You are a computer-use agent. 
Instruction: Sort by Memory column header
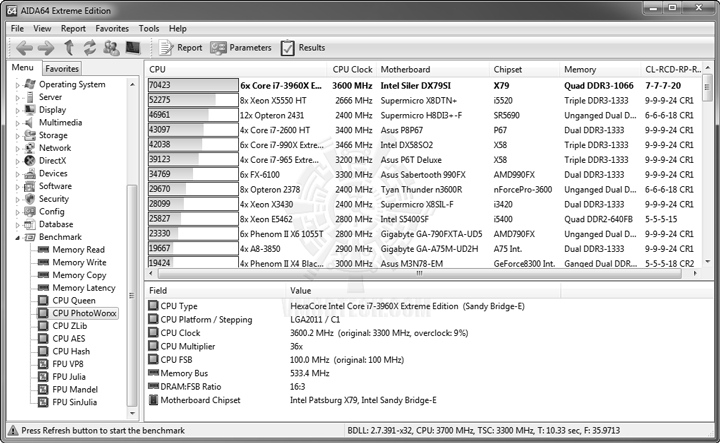[600, 69]
